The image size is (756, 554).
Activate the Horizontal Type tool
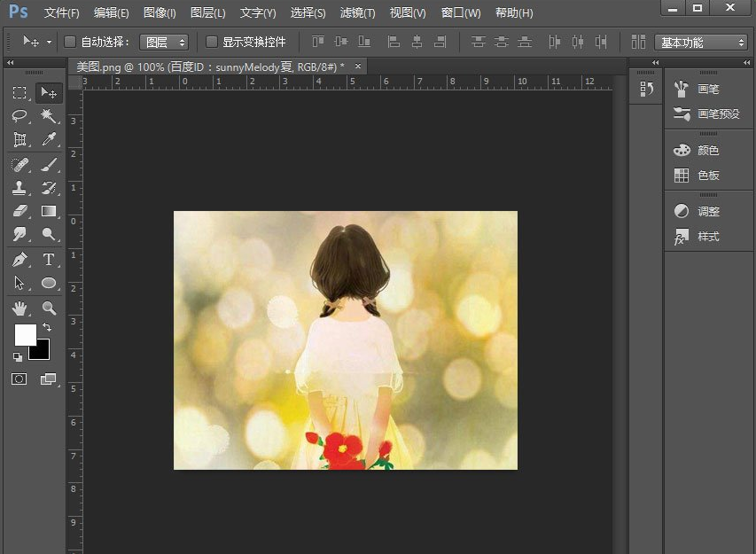click(x=49, y=260)
